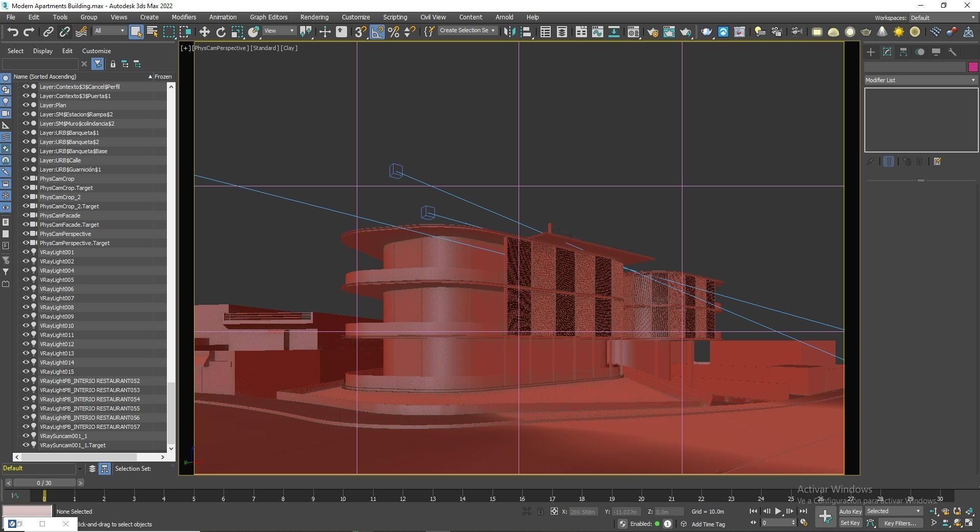Open the key filter Selected dropdown
This screenshot has width=980, height=532.
click(x=893, y=512)
